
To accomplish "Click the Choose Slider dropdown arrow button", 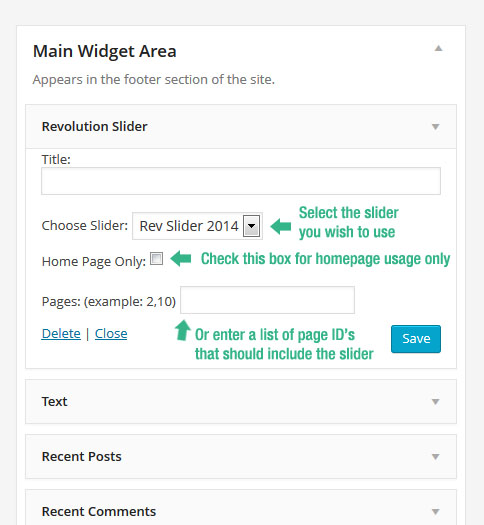I will pos(251,226).
